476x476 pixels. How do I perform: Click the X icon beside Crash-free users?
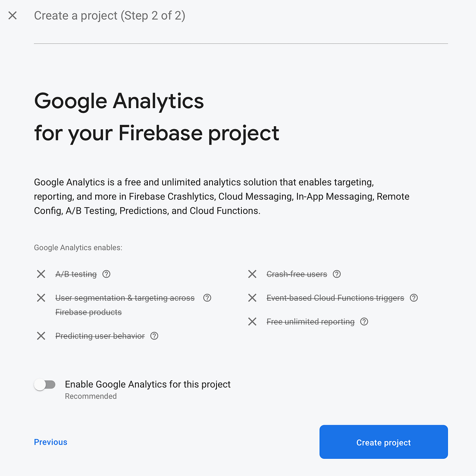pyautogui.click(x=252, y=274)
